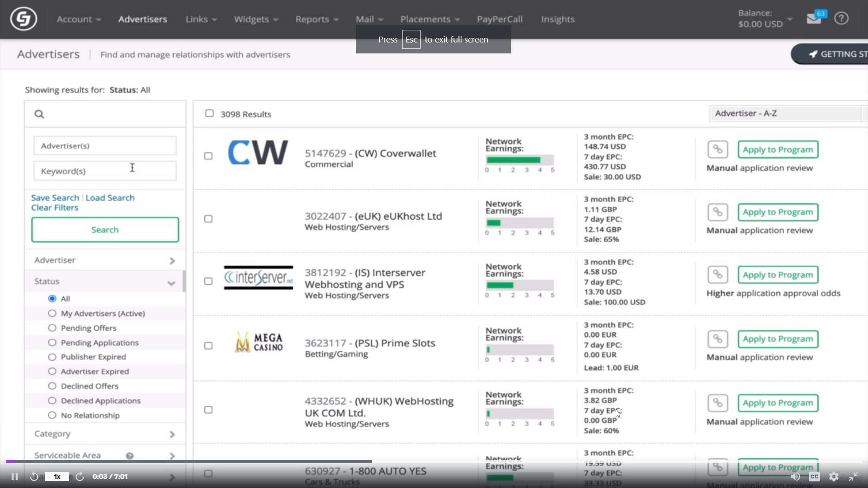Click the CJ logo icon

click(24, 19)
